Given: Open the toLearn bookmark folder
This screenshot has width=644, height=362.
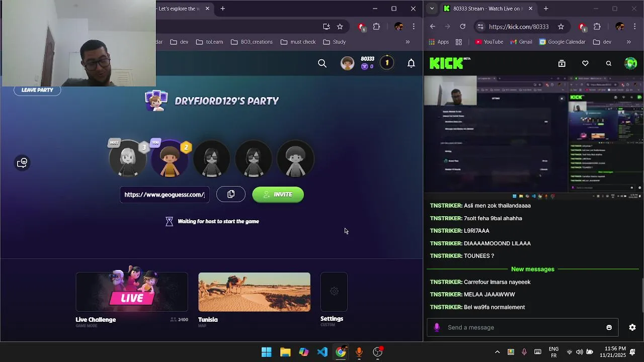Looking at the screenshot, I should pyautogui.click(x=210, y=42).
